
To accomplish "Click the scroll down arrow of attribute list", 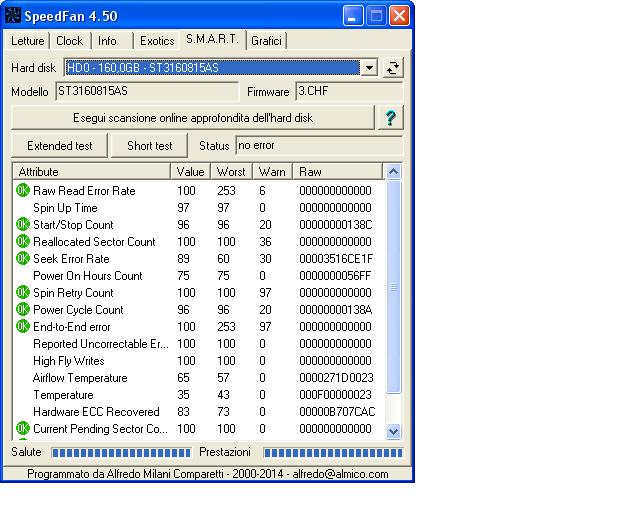I will pos(393,431).
